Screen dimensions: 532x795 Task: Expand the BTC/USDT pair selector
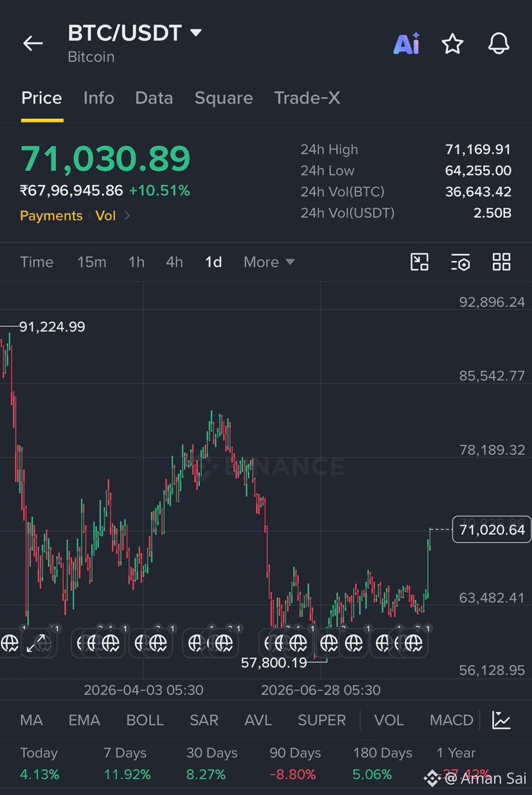coord(196,33)
